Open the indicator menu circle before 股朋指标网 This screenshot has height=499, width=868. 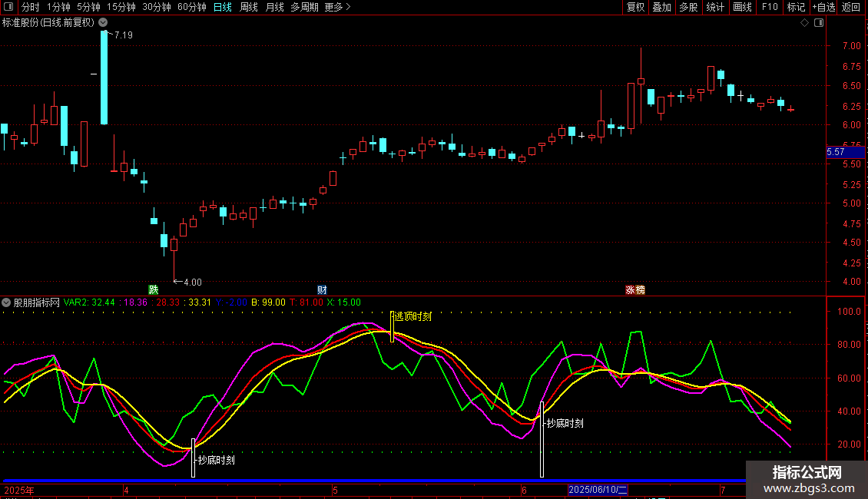[6, 302]
